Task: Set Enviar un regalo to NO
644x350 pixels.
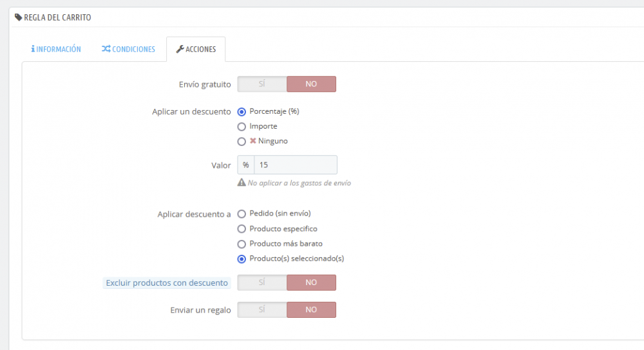Action: coord(311,309)
